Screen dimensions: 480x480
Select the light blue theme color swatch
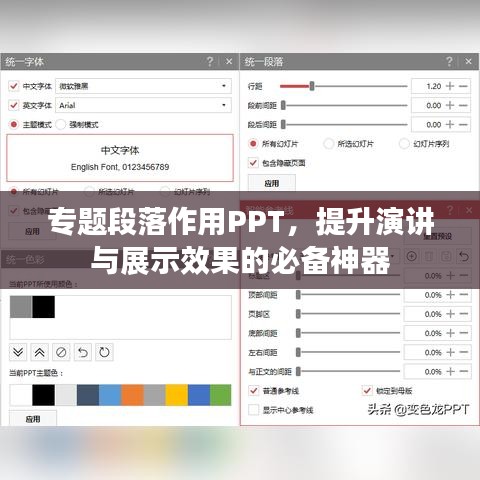coord(110,395)
